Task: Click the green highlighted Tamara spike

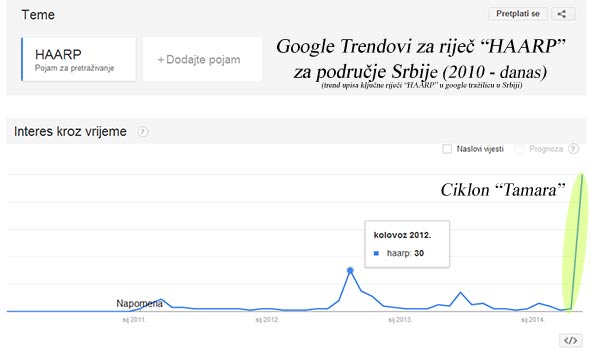Action: tap(575, 243)
